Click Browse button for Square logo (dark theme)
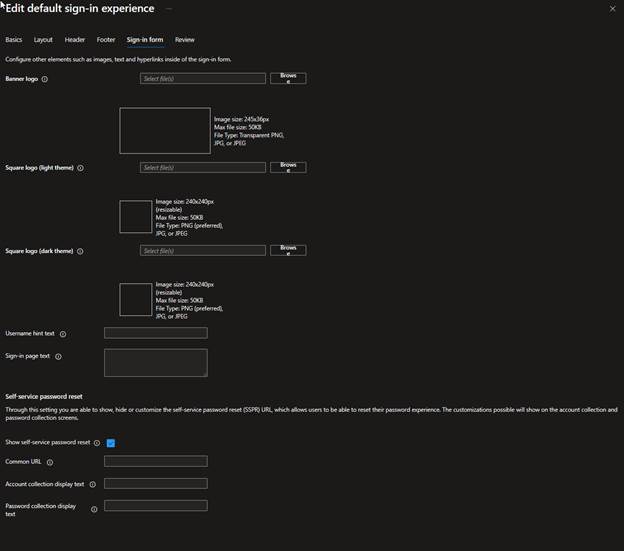The width and height of the screenshot is (624, 551). 288,250
